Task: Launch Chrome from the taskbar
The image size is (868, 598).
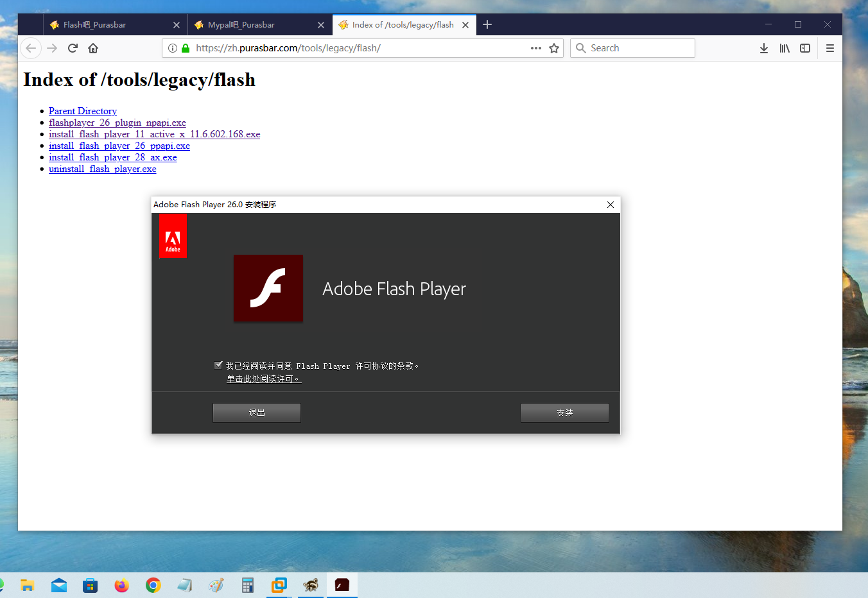Action: [153, 585]
